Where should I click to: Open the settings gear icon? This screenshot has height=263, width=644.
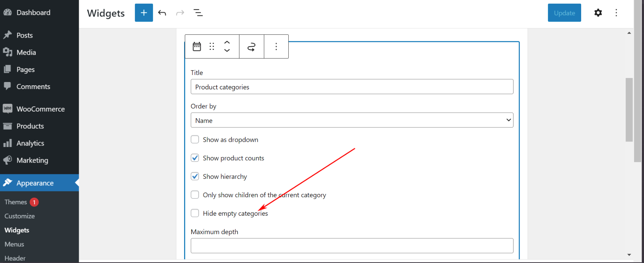[598, 13]
